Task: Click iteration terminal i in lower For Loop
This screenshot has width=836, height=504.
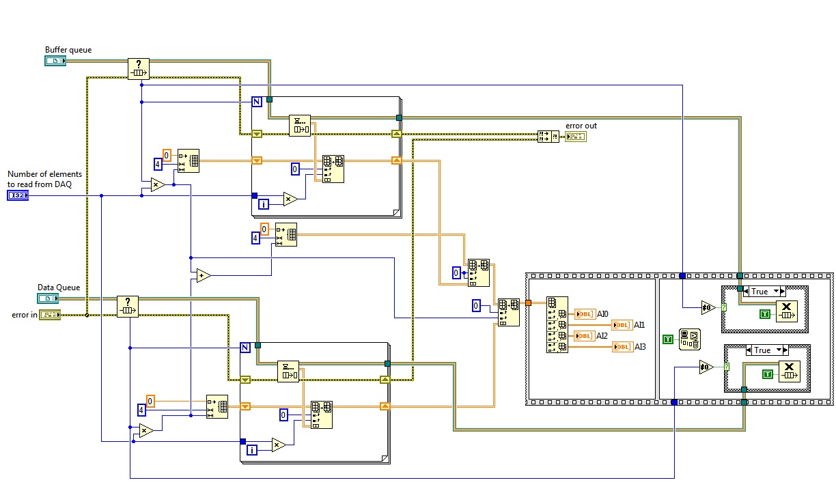Action: [252, 449]
